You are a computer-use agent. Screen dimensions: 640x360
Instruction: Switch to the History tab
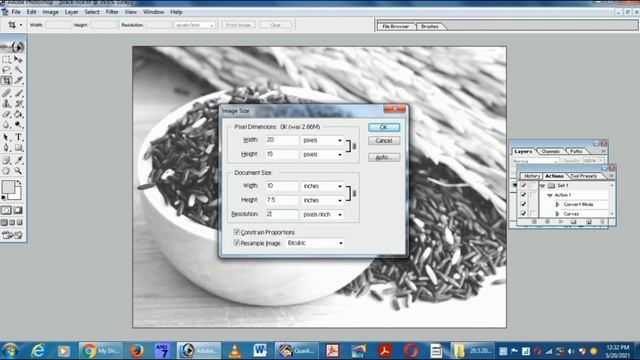tap(531, 176)
